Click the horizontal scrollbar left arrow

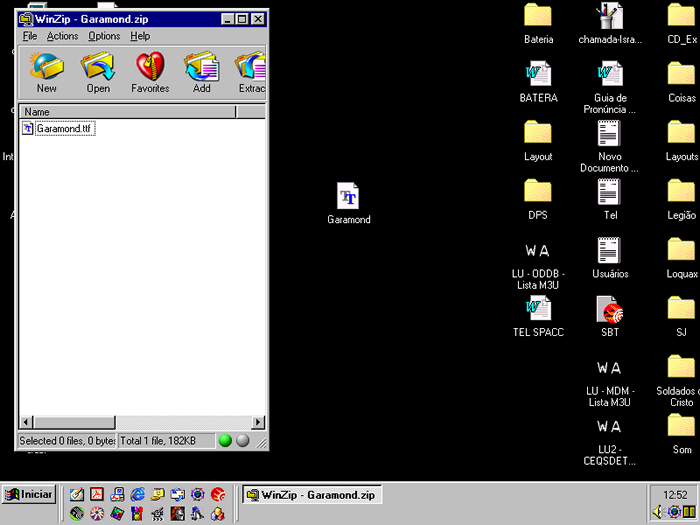(x=26, y=422)
